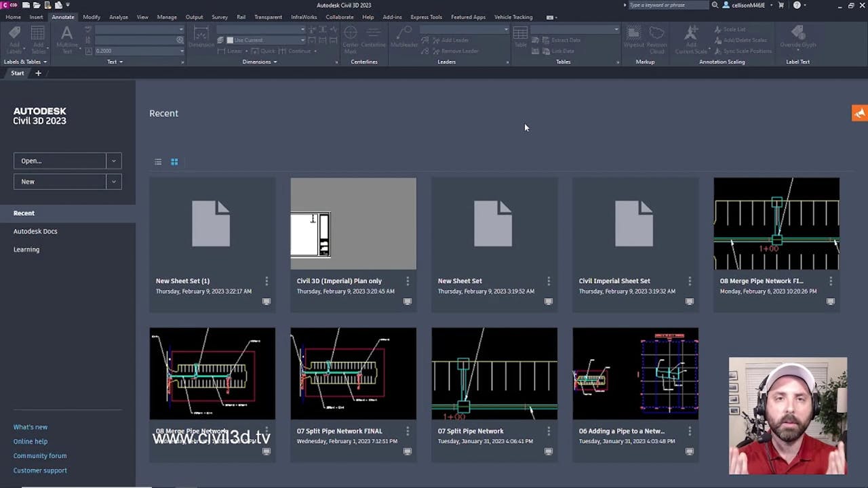This screenshot has width=868, height=488.
Task: Open the Community forum page
Action: [x=39, y=455]
